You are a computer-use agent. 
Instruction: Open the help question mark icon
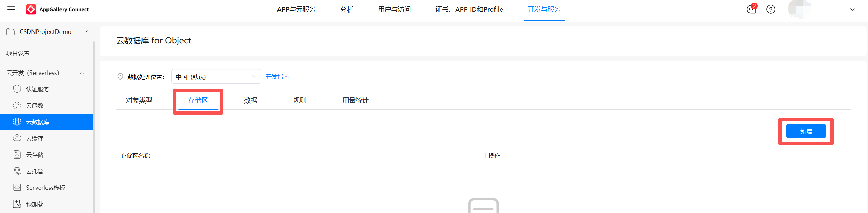click(x=771, y=9)
